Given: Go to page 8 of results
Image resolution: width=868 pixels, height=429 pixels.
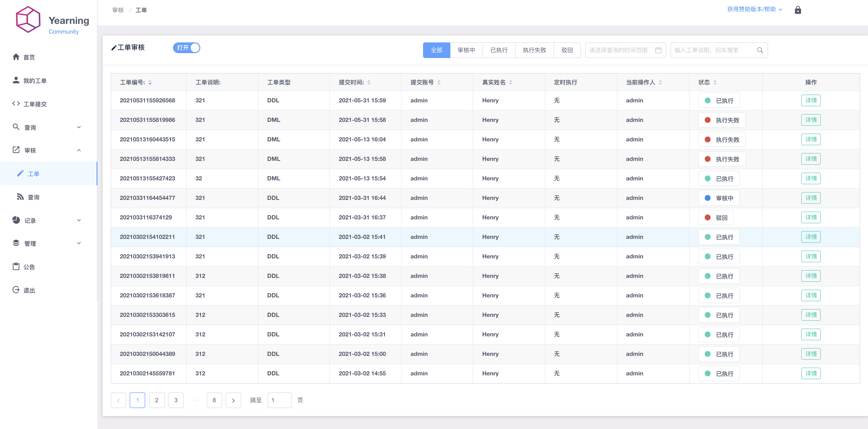Looking at the screenshot, I should click(x=214, y=400).
